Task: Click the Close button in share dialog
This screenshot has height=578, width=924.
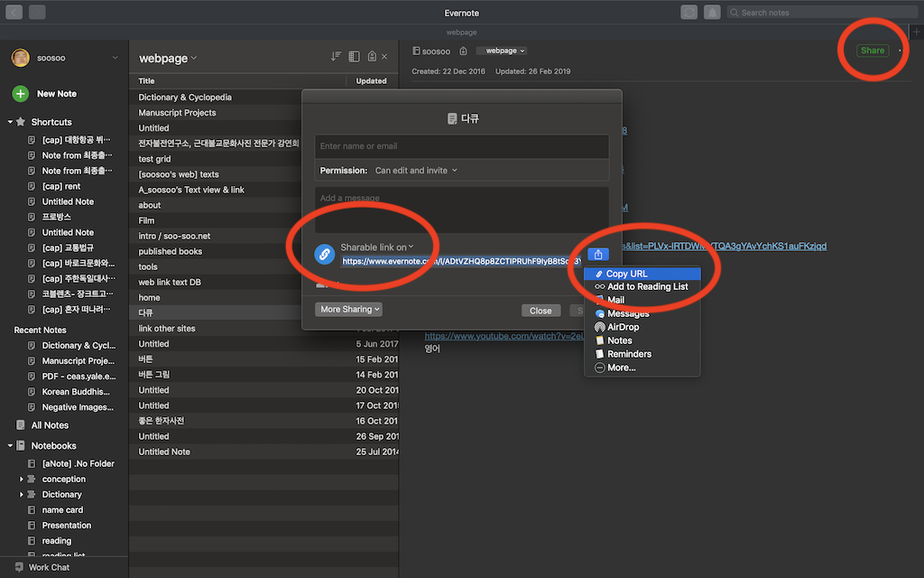Action: (541, 311)
